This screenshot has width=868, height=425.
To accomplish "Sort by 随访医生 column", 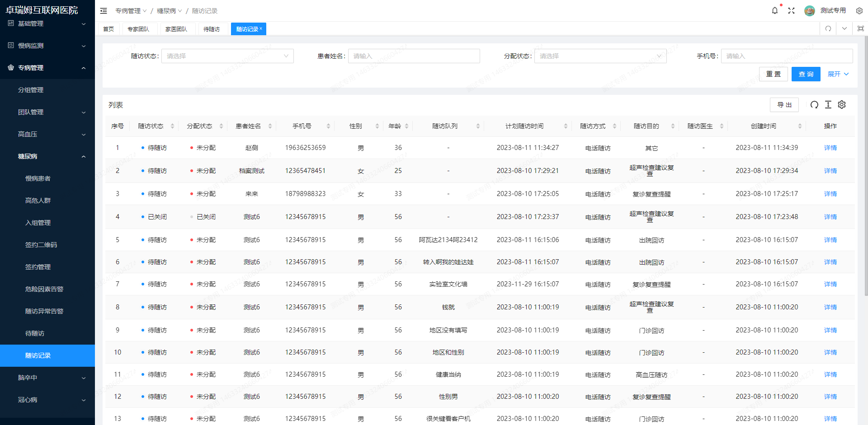I will point(722,126).
